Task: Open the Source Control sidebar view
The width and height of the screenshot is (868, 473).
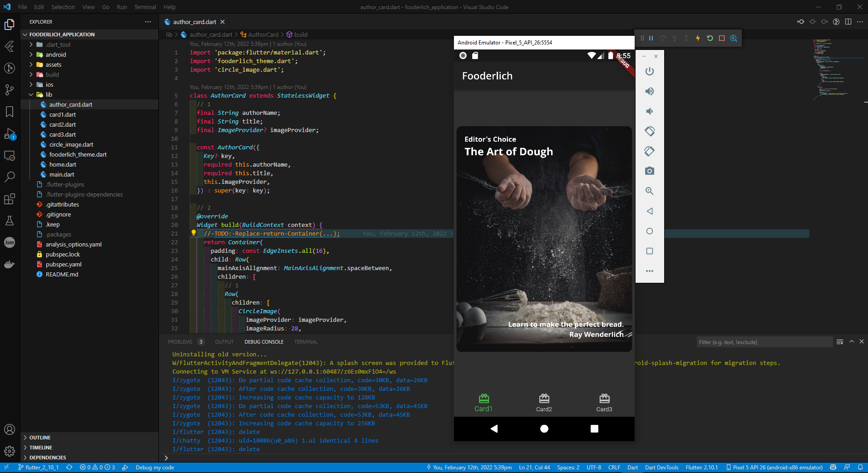Action: 10,90
